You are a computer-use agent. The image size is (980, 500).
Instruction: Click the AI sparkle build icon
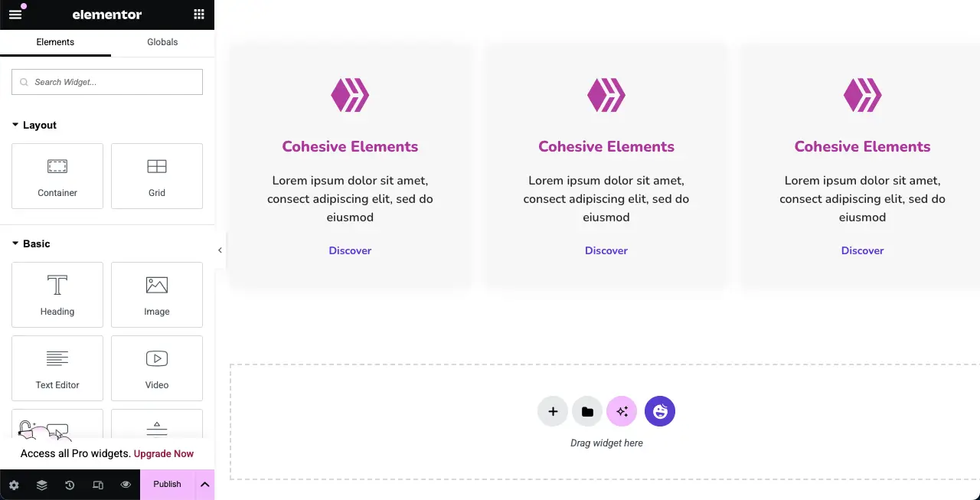622,411
